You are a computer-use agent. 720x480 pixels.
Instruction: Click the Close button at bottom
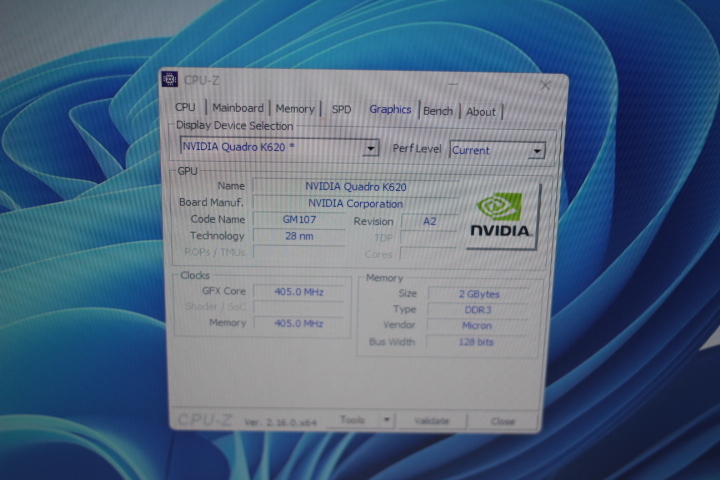[x=503, y=421]
